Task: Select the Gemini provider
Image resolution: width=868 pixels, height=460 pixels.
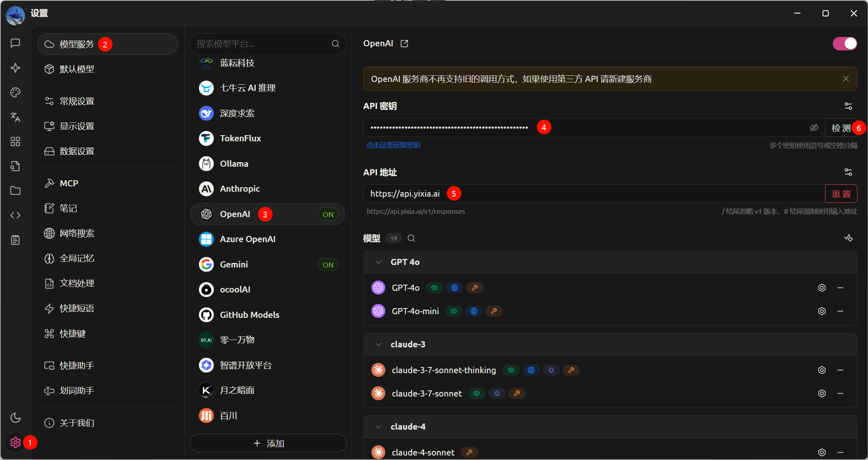Action: [x=267, y=265]
